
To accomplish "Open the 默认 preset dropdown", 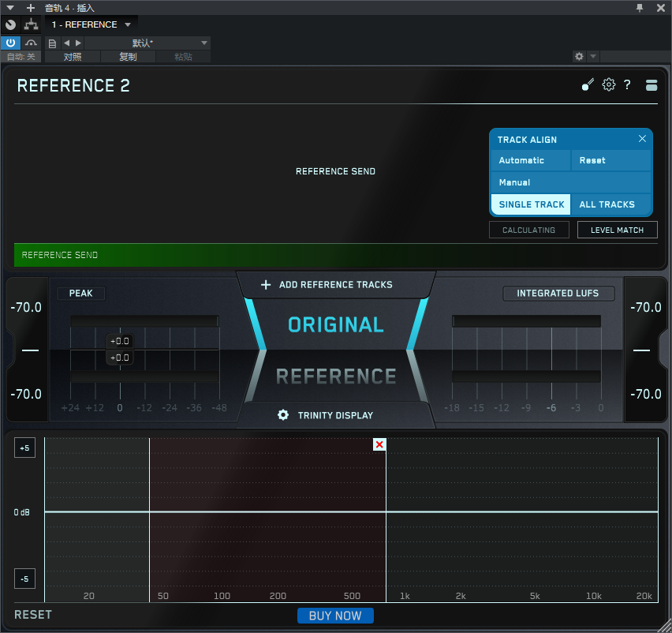I will pos(147,43).
